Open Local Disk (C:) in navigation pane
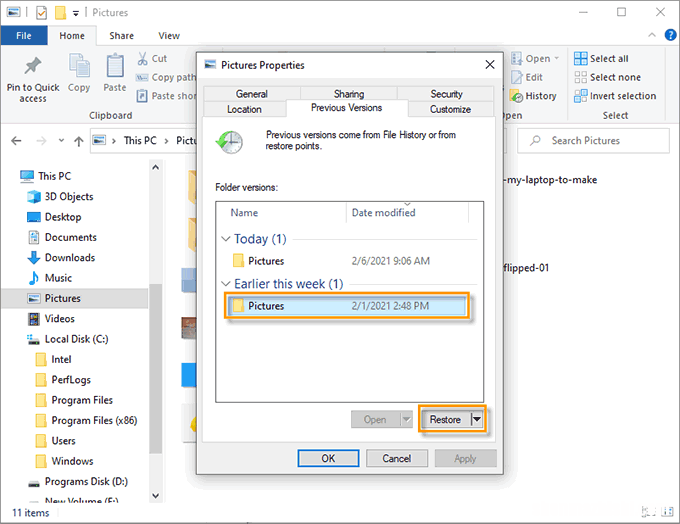Viewport: 680px width, 524px height. tap(68, 339)
